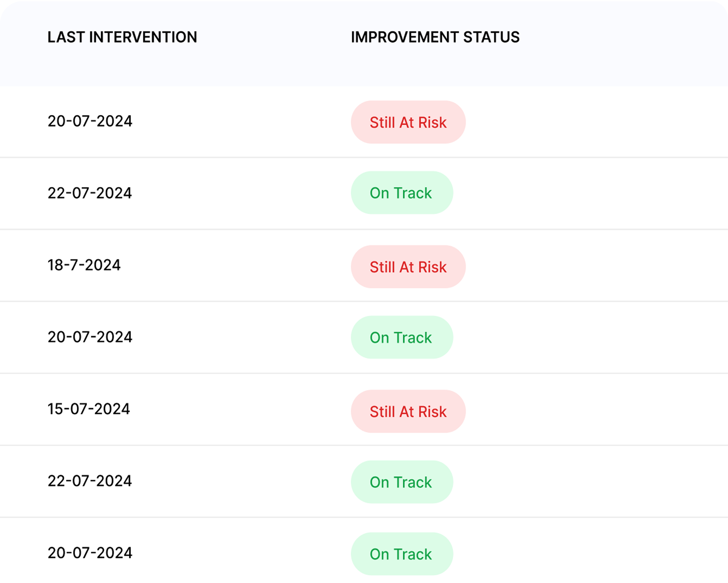728x583 pixels.
Task: Sort by the Improvement Status column header
Action: pyautogui.click(x=435, y=37)
